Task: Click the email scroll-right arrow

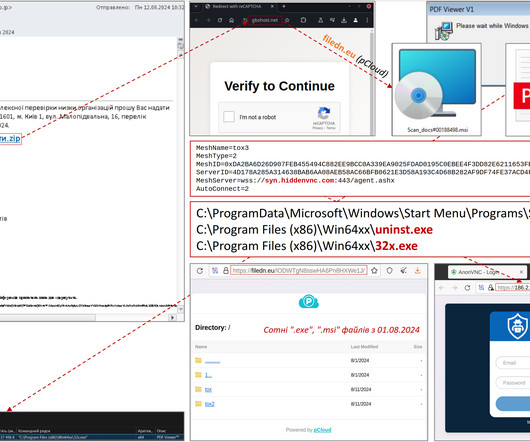Action: 173,318
